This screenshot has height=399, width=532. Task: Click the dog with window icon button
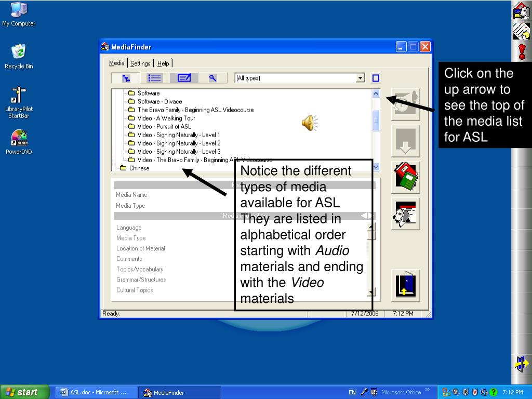[x=405, y=214]
